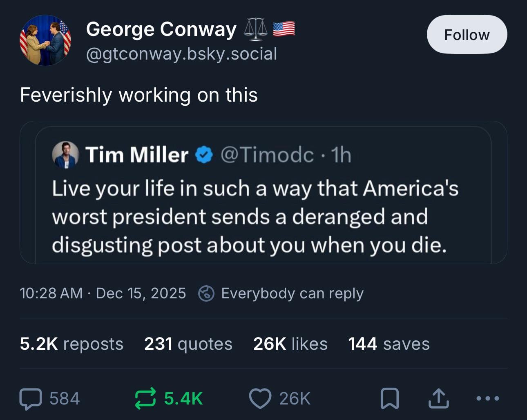Screen dimensions: 527x420
Task: Click the Follow button
Action: (467, 35)
